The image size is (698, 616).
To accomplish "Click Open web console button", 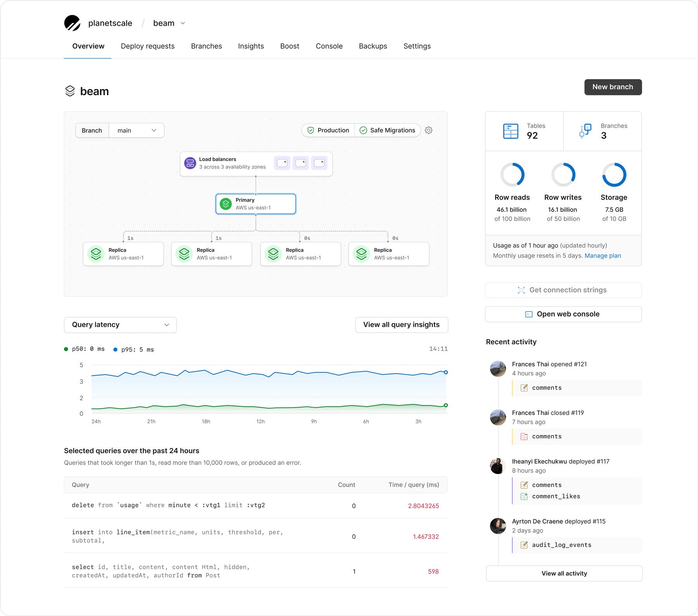I will [x=563, y=314].
